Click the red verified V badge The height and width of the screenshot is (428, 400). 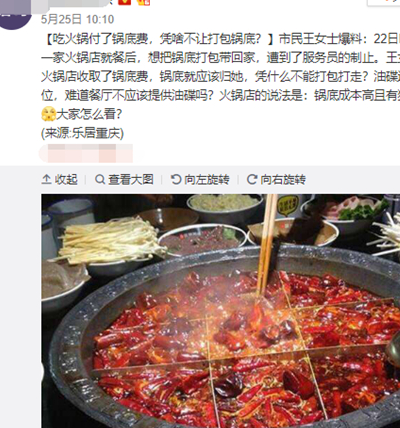point(125,2)
